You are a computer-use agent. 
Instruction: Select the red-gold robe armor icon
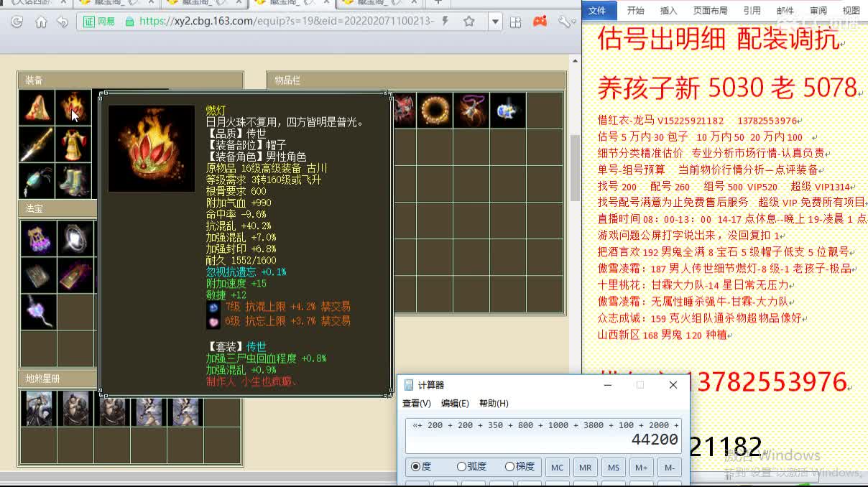click(x=73, y=144)
